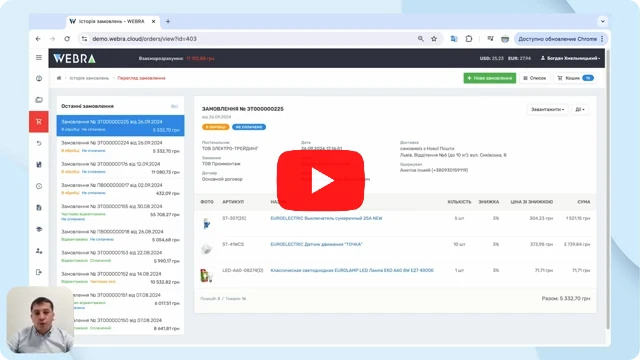Image resolution: width=640 pixels, height=360 pixels.
Task: Click LED-A60 lamp product photo thumbnail
Action: 207,276
